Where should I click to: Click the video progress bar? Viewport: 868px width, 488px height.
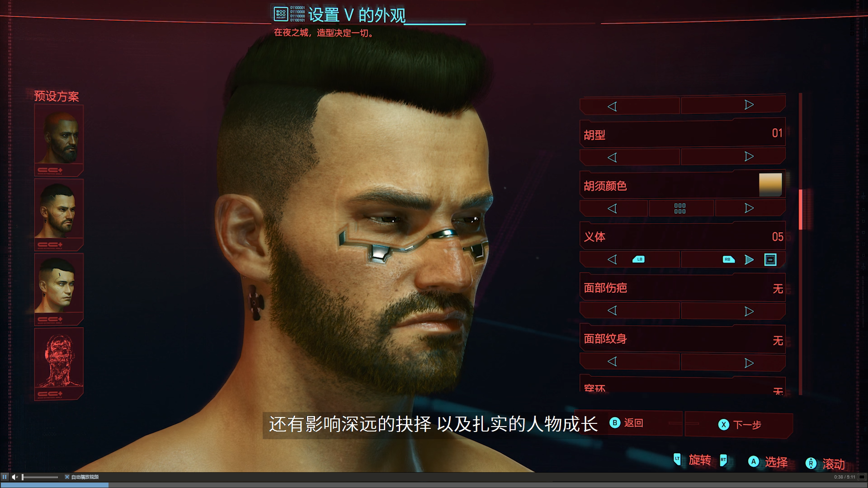[434, 485]
